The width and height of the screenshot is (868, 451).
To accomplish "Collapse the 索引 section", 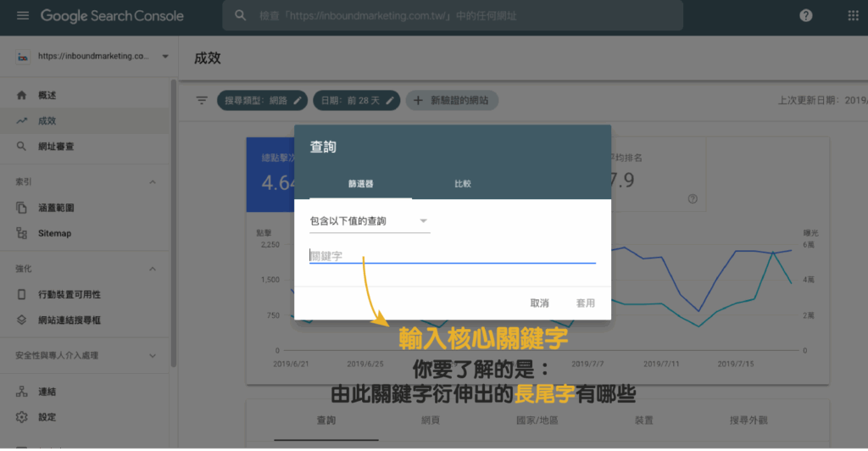I will [153, 182].
